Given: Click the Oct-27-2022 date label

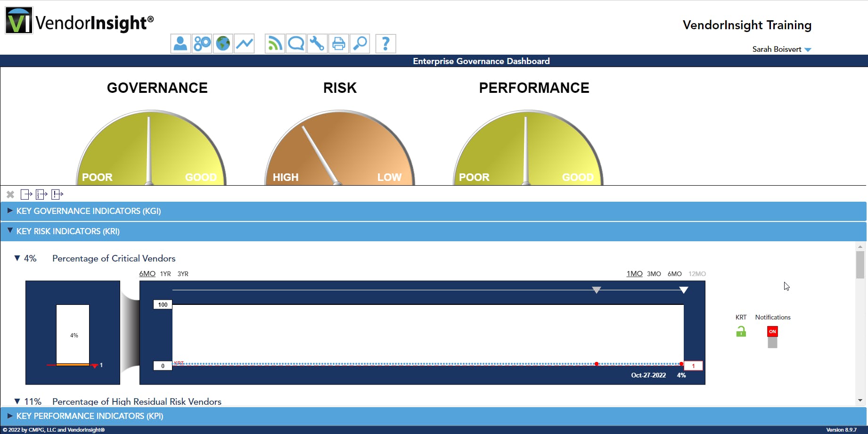Looking at the screenshot, I should click(648, 375).
